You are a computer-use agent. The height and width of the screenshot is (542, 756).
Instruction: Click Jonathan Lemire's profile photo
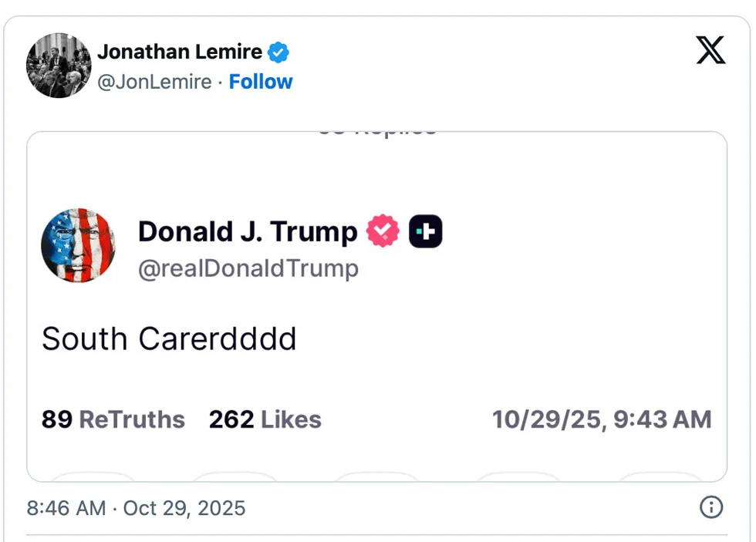click(59, 65)
